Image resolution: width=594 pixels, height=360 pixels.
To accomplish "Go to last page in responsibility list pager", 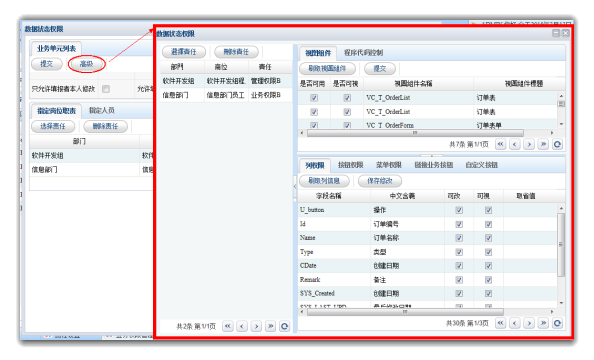I will (270, 326).
